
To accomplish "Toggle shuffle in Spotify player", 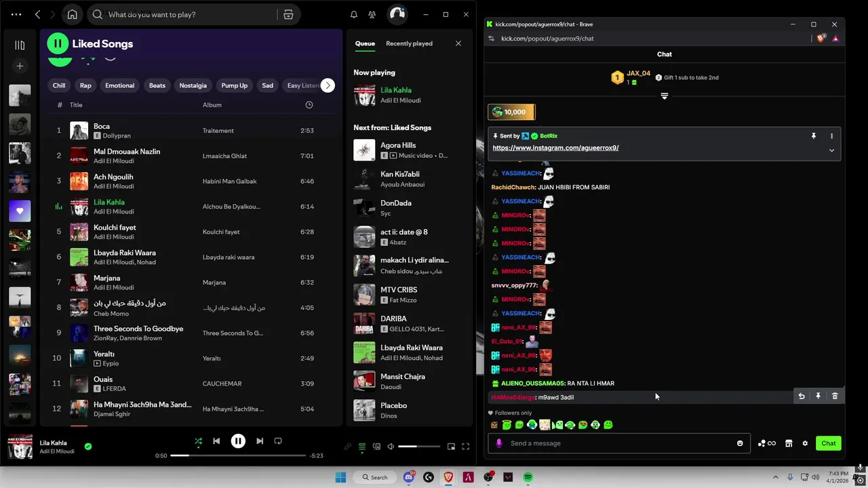I will click(x=198, y=441).
